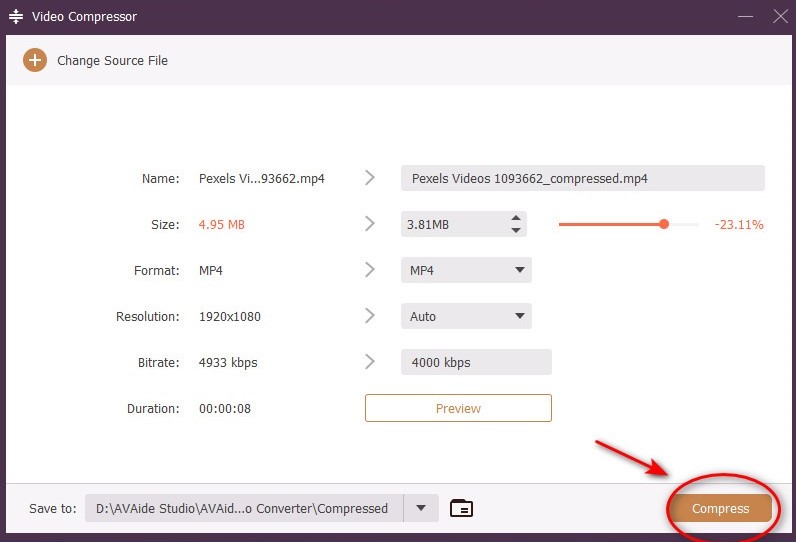This screenshot has width=796, height=542.
Task: Increase output size with up stepper arrow
Action: pos(516,218)
